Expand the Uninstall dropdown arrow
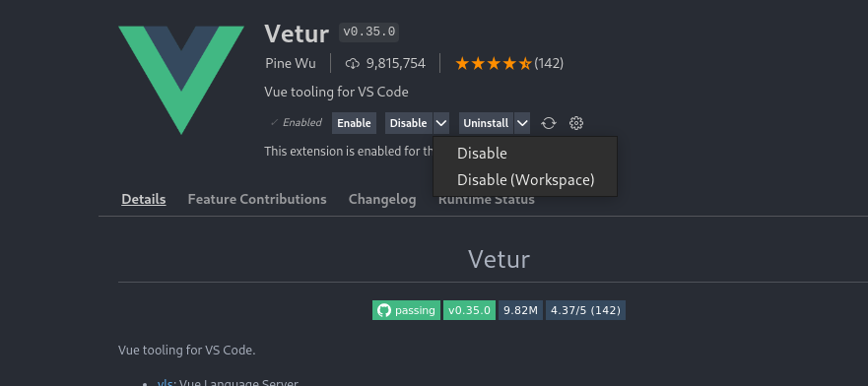 [522, 123]
